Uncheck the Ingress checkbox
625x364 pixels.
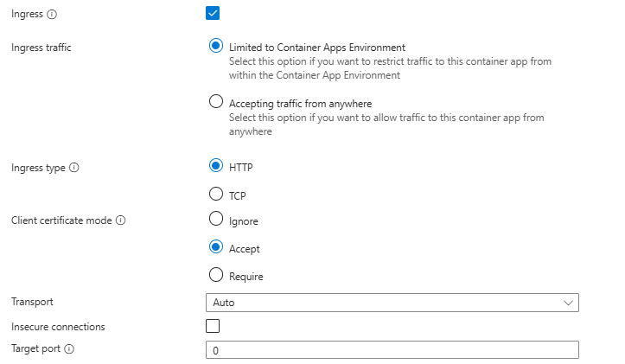[213, 13]
